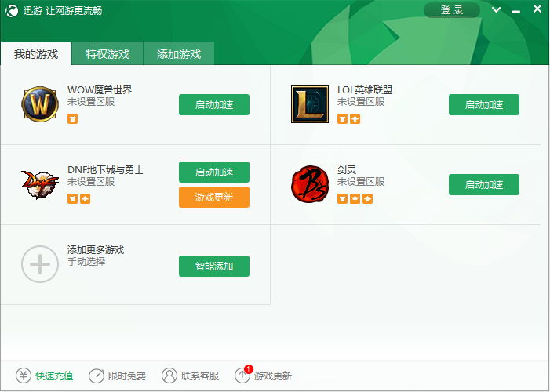
Task: Open the LOL英雄联盟 game icon
Action: click(310, 104)
